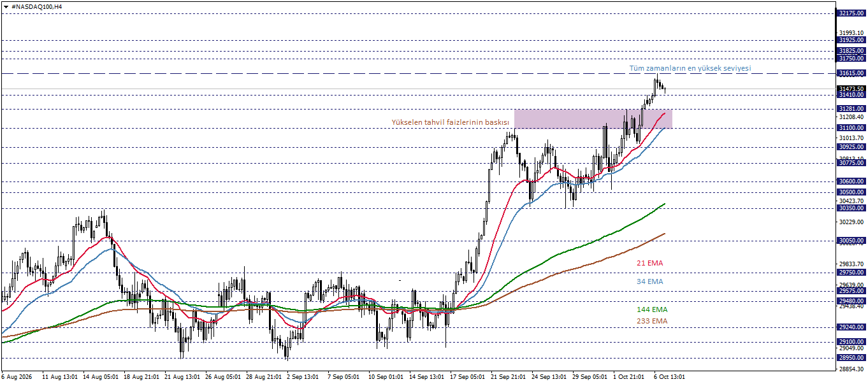This screenshot has height=384, width=868.
Task: Click the '6 Aug 2026' date on time axis
Action: coord(17,377)
